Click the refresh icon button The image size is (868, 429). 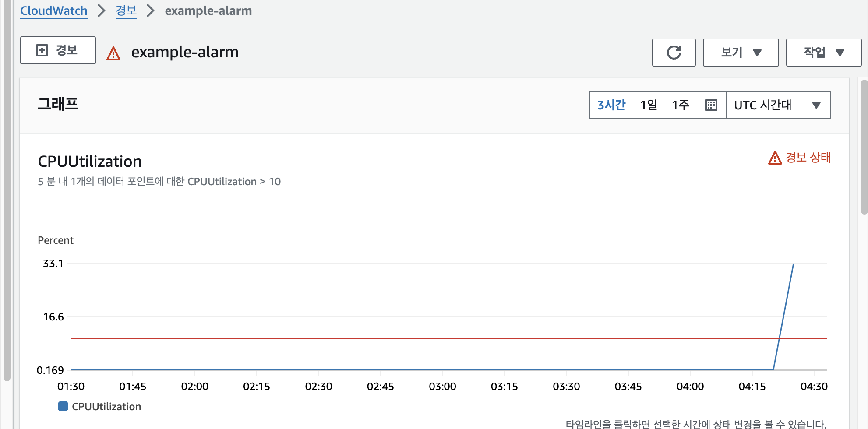click(674, 53)
